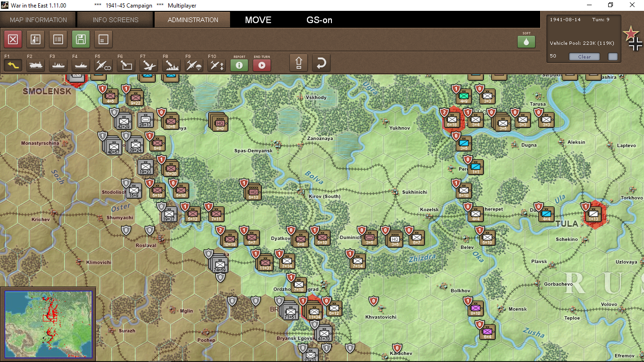644x362 pixels.
Task: Click the Clear button
Action: pyautogui.click(x=585, y=57)
